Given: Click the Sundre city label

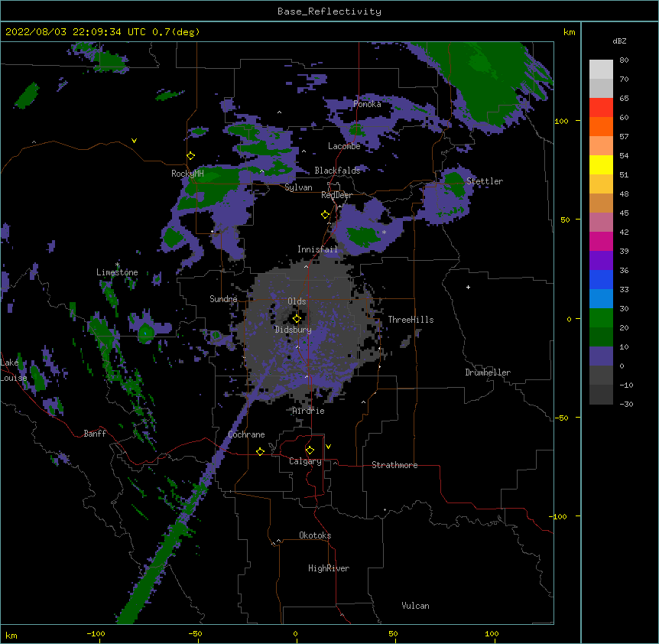Looking at the screenshot, I should pyautogui.click(x=223, y=299).
